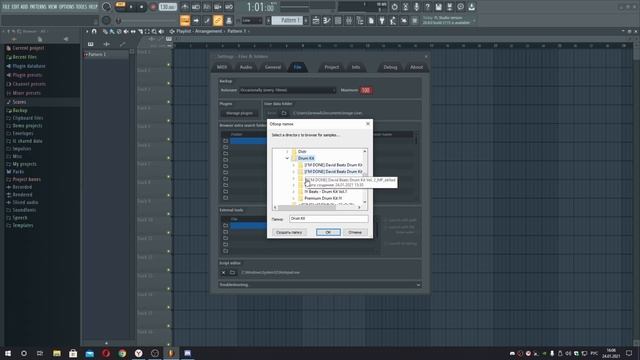The width and height of the screenshot is (640, 360).
Task: Click the save project disk icon
Action: (x=438, y=7)
